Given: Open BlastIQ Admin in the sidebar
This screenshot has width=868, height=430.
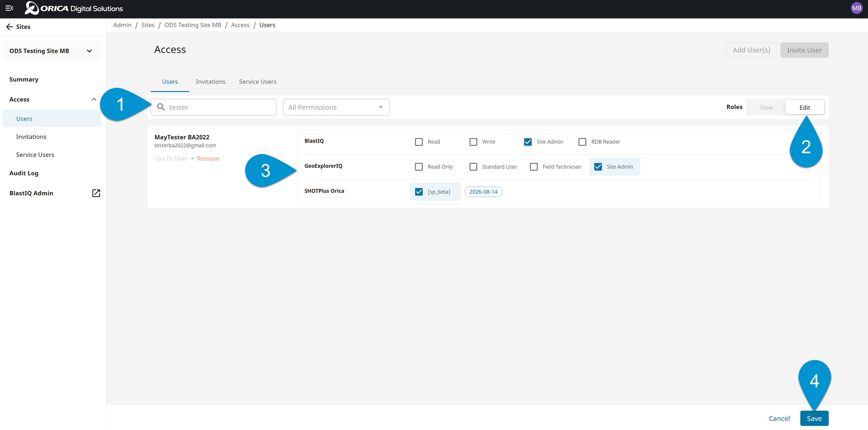Looking at the screenshot, I should [x=31, y=193].
